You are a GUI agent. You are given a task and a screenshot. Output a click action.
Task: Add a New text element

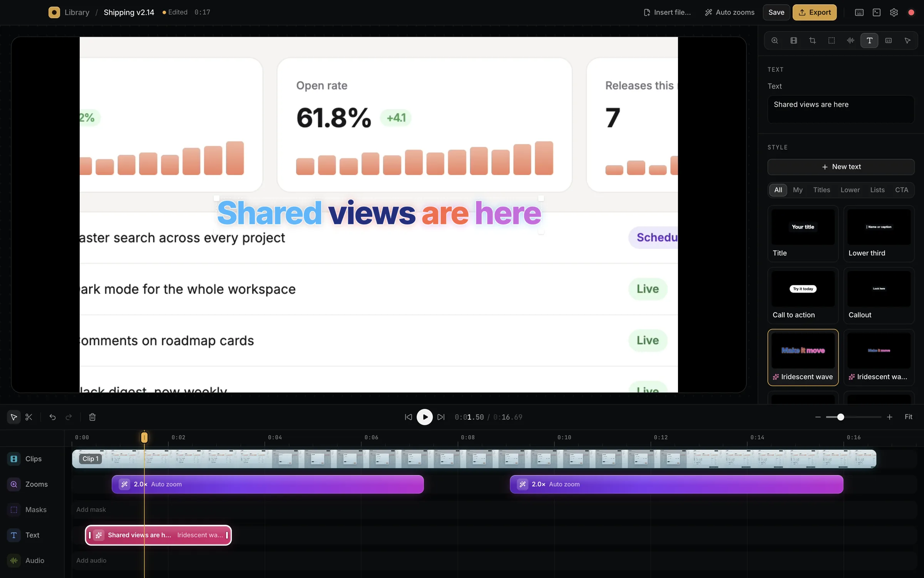pyautogui.click(x=841, y=167)
